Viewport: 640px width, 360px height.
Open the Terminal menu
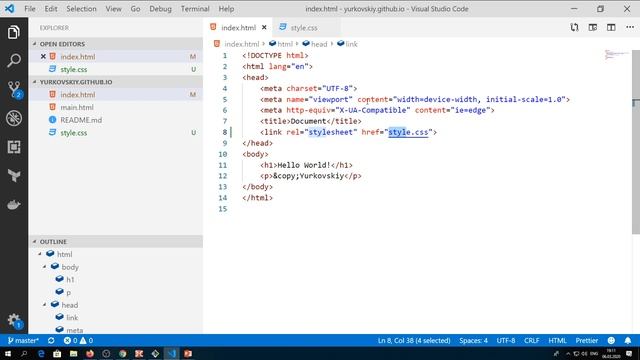tap(195, 9)
